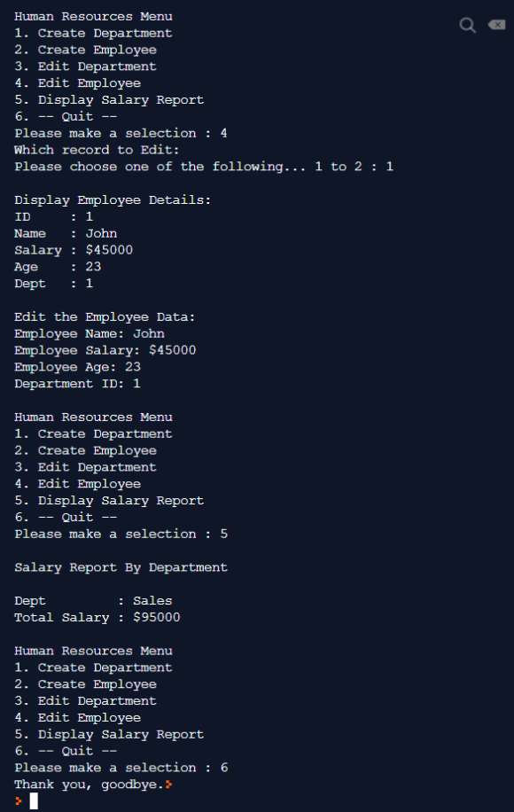Select the line "Please make a selection : 4"
514x812 pixels.
tap(121, 134)
